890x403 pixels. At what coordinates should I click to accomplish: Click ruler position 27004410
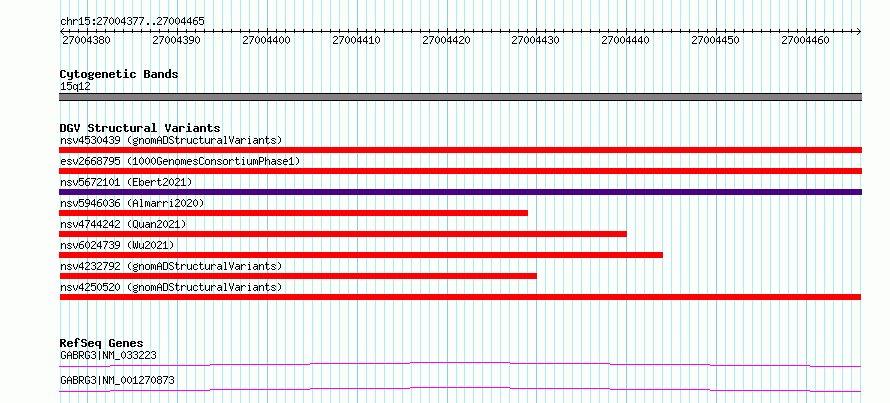click(x=356, y=41)
